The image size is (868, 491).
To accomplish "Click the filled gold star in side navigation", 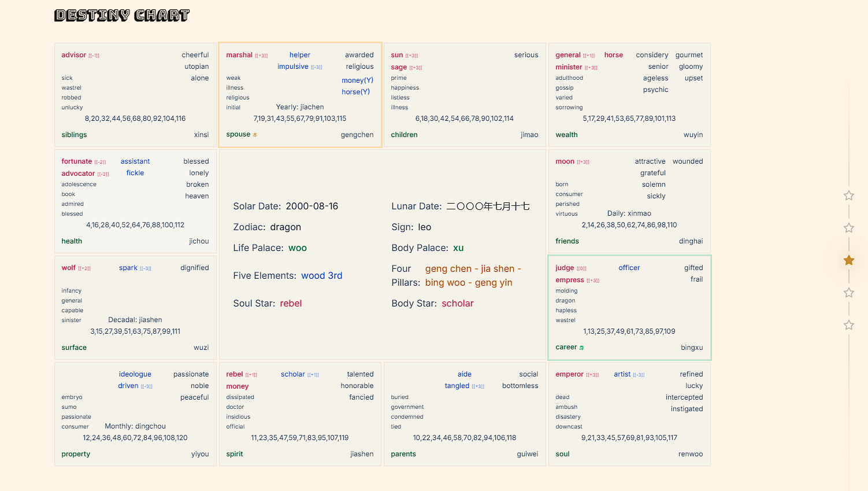I will 849,260.
